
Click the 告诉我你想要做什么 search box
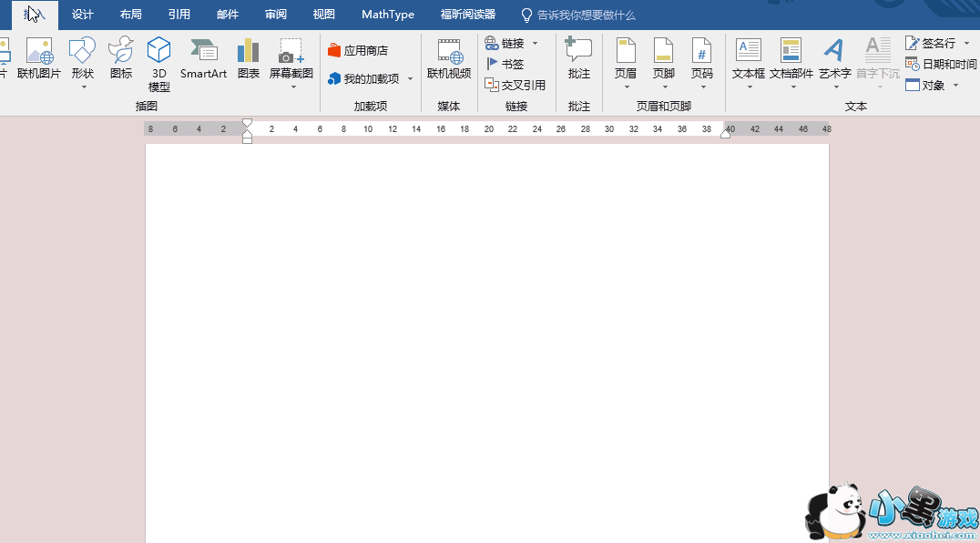click(586, 15)
